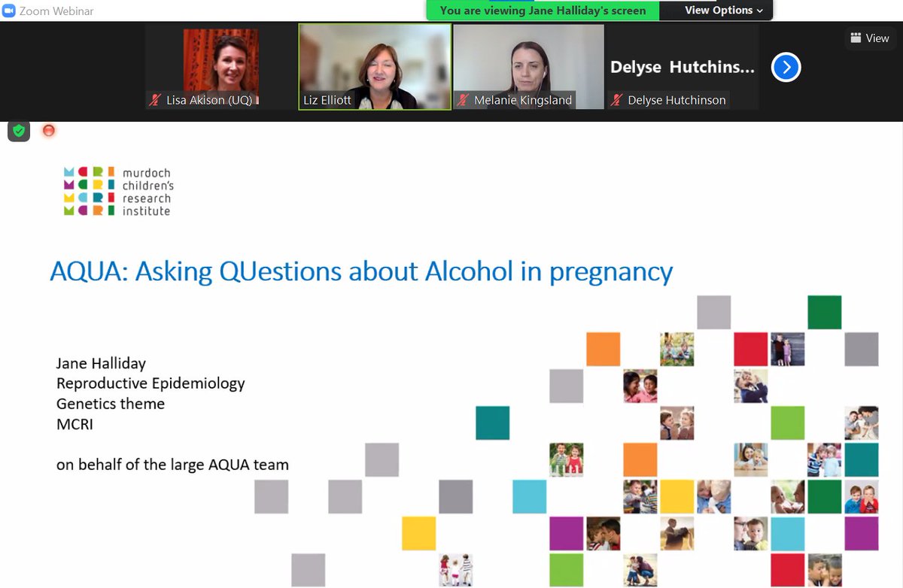Select Lisa Akison's video thumbnail

(221, 68)
